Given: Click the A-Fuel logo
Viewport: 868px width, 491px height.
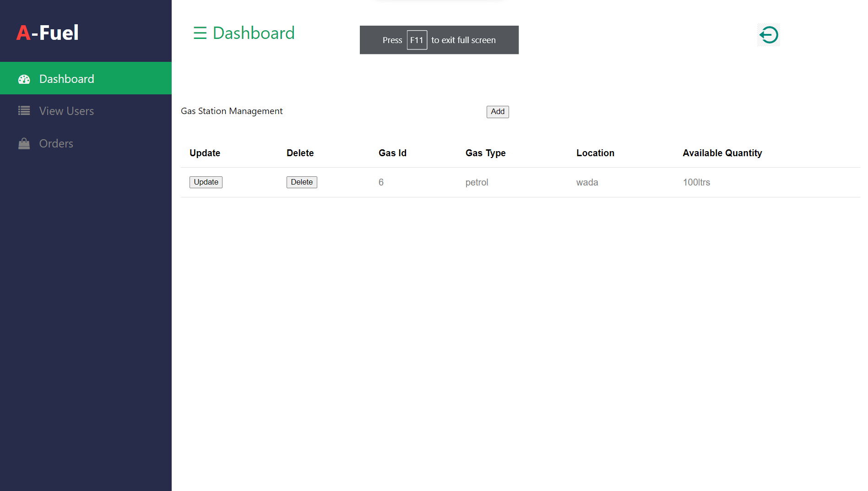Looking at the screenshot, I should click(48, 33).
